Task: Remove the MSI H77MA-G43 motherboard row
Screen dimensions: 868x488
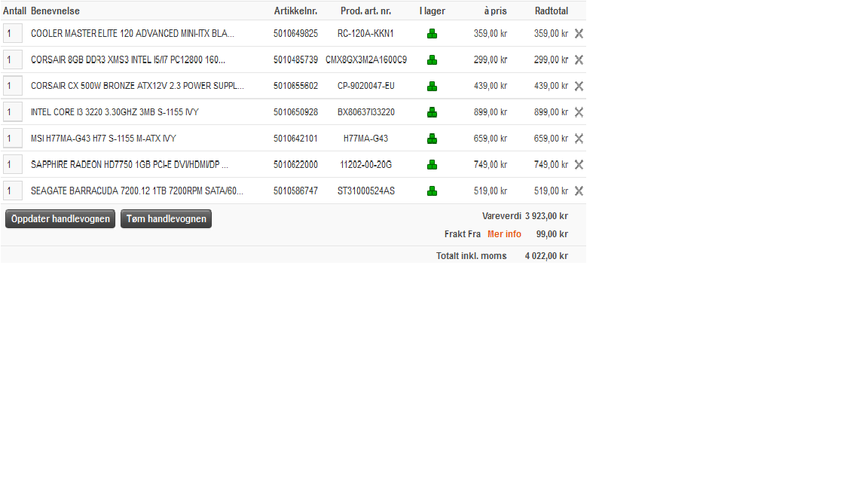Action: click(579, 139)
